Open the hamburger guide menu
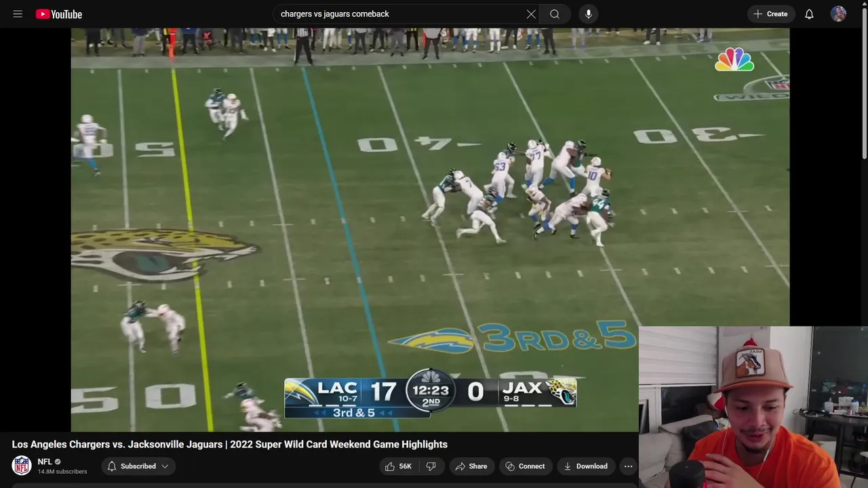Viewport: 868px width, 488px height. [18, 14]
